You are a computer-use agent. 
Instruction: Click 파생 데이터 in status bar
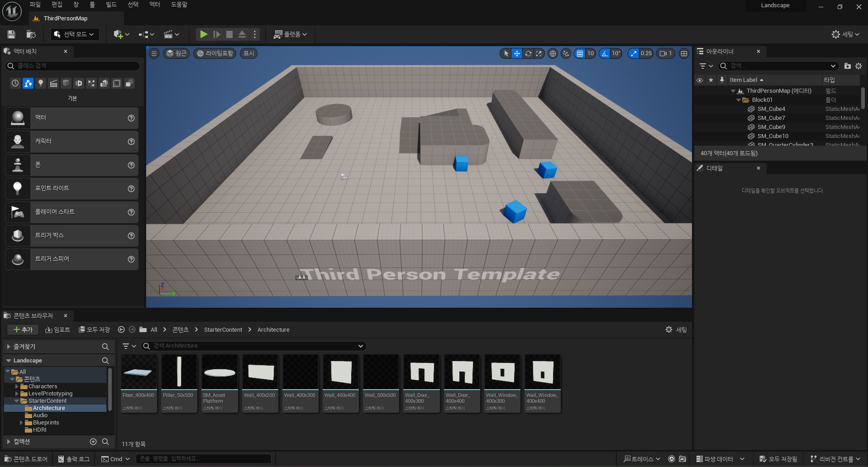720,459
